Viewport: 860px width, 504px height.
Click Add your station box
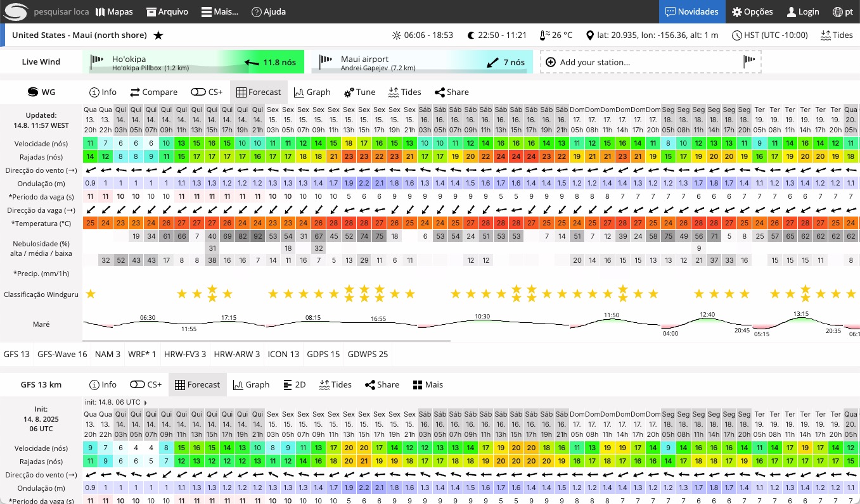650,62
